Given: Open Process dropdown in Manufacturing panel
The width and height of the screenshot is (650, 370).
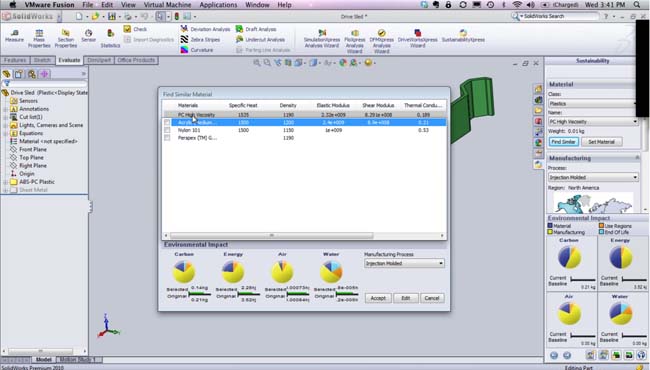Looking at the screenshot, I should click(x=593, y=177).
